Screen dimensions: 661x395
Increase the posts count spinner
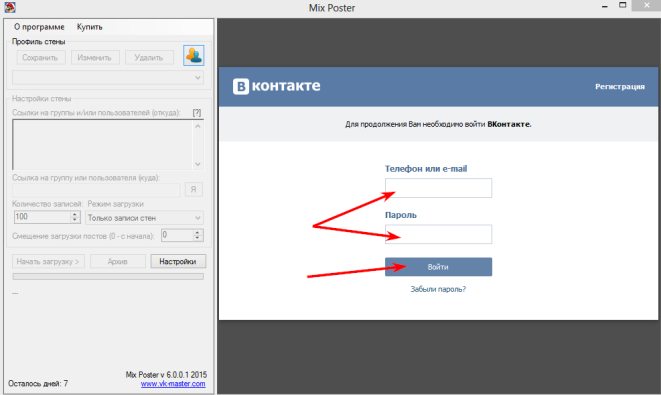pos(75,214)
